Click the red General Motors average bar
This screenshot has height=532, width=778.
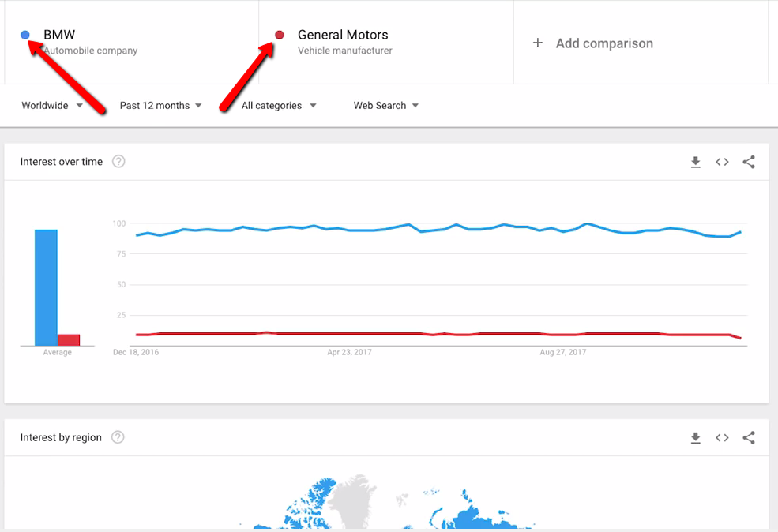69,339
